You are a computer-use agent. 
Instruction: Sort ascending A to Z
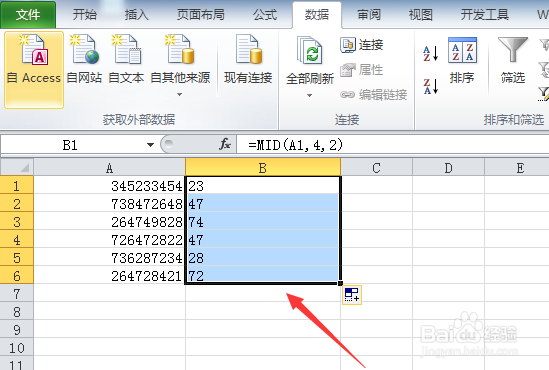point(431,53)
